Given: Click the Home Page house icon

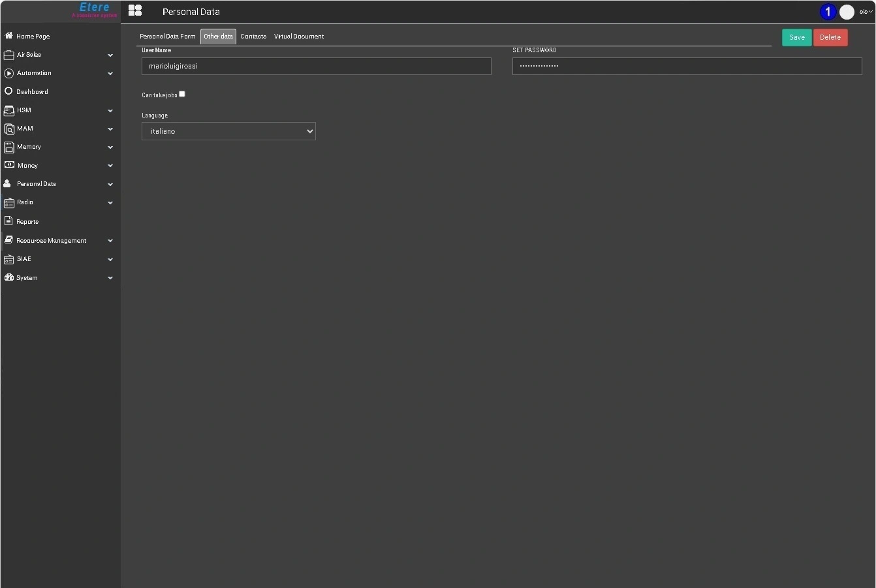Looking at the screenshot, I should 8,35.
